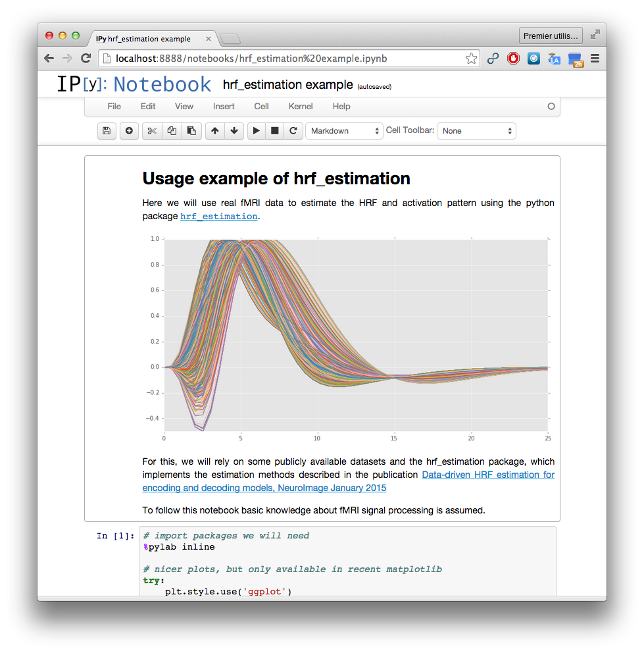Open the translate extension icon

[x=554, y=59]
